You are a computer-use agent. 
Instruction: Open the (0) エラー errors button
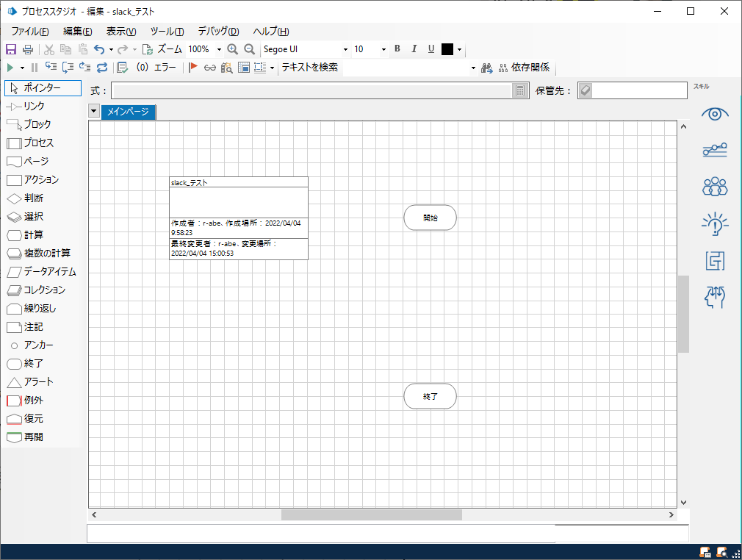pos(156,67)
